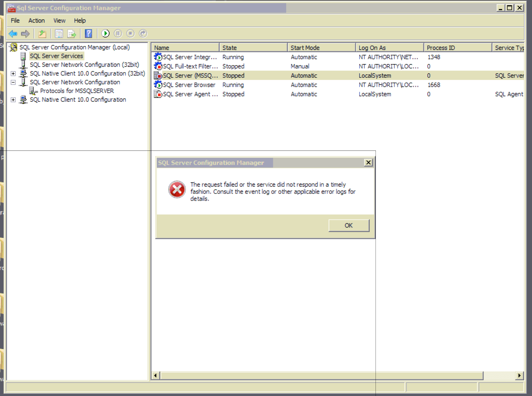Click the SQL Server Browser service icon
This screenshot has width=532, height=396.
158,85
